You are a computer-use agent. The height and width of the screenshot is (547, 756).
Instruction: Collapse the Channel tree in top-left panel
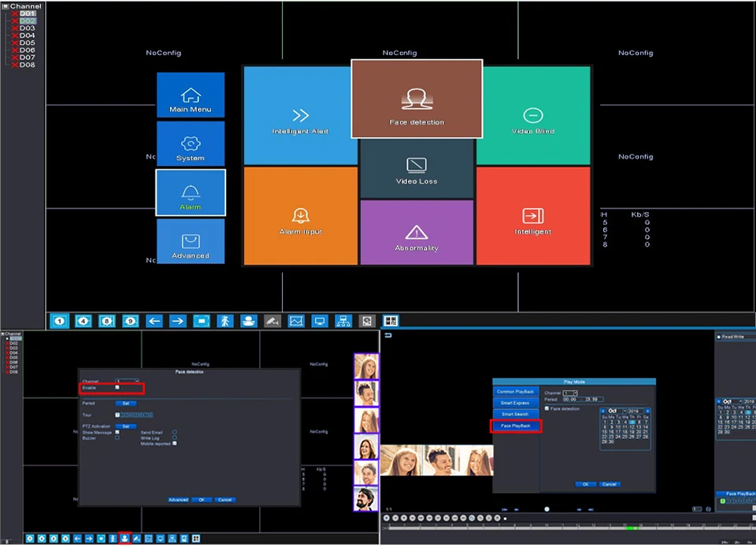6,6
